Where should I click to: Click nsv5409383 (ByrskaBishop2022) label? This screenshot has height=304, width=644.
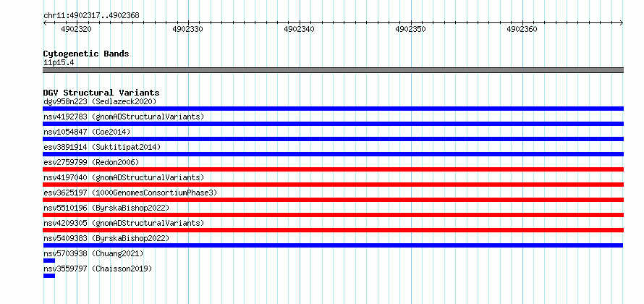[106, 238]
